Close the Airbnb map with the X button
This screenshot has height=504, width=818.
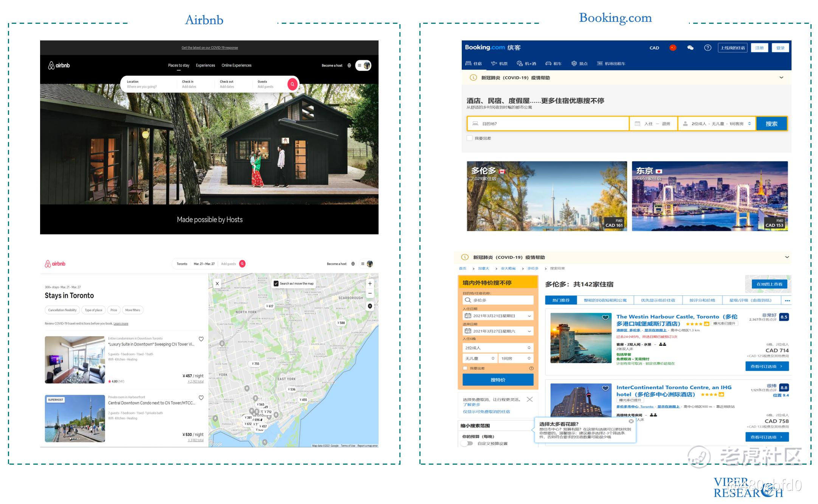(x=217, y=283)
